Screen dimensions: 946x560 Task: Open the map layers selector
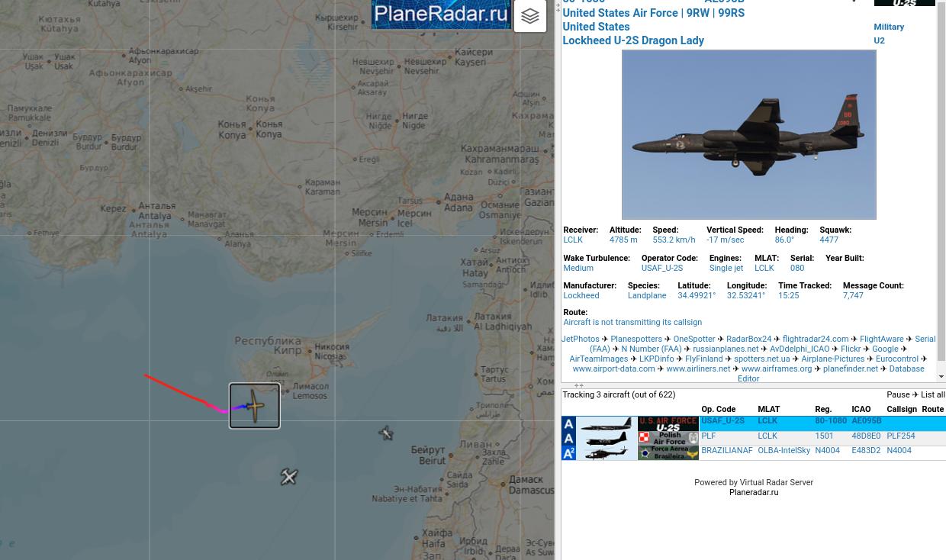click(529, 16)
